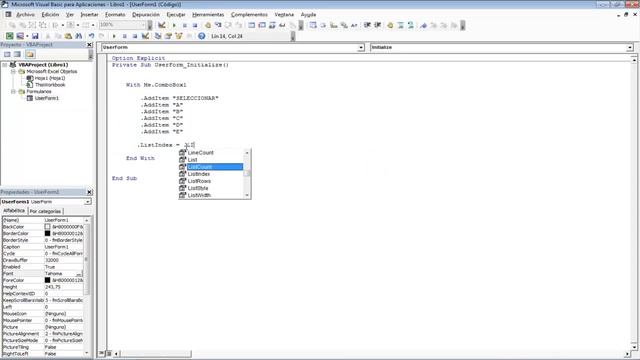Open the Herramientas menu
The height and width of the screenshot is (360, 640).
(208, 15)
